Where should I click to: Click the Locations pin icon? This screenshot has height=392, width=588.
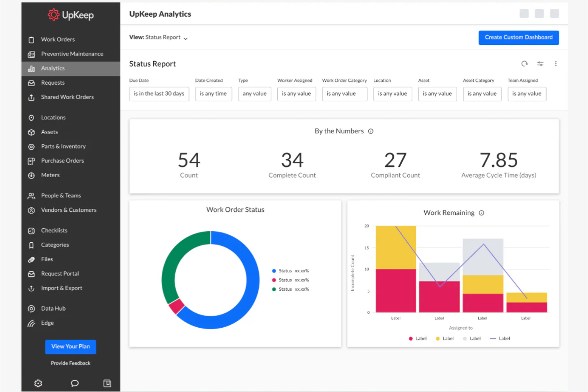click(x=31, y=118)
